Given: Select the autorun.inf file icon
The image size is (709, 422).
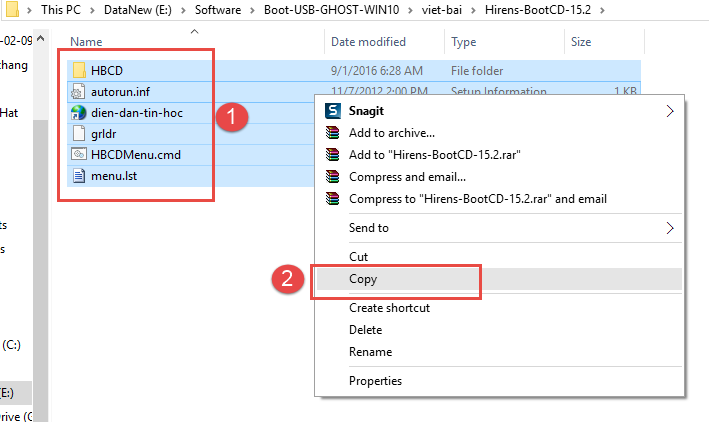Looking at the screenshot, I should pos(80,91).
